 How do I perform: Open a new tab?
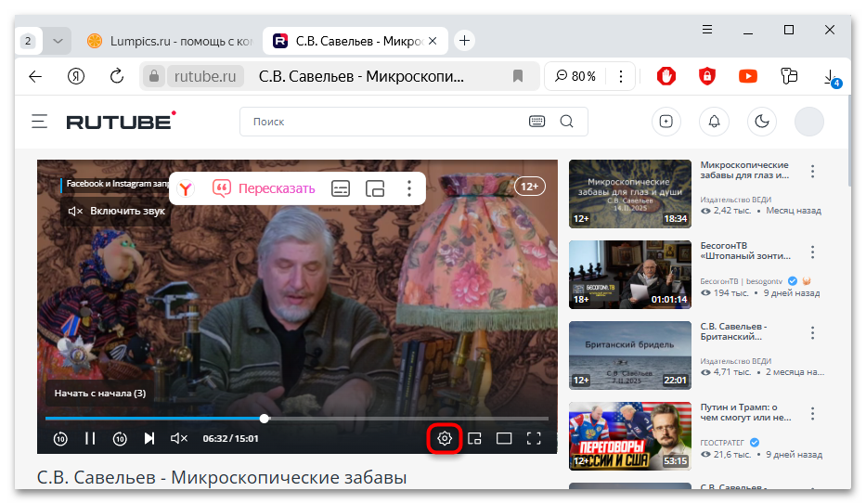click(464, 41)
